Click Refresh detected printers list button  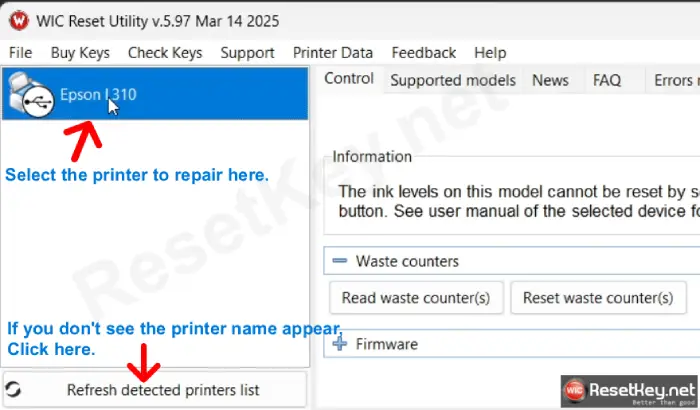tap(155, 389)
